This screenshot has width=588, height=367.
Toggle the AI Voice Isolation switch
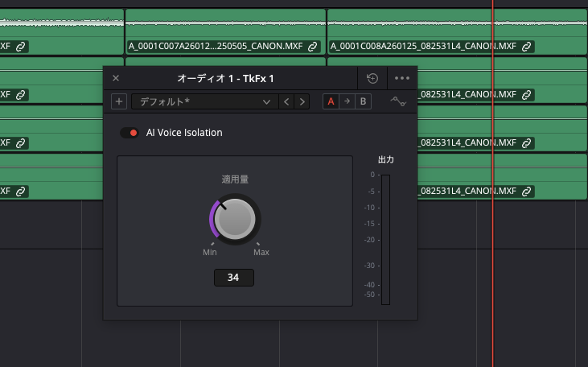click(x=130, y=133)
